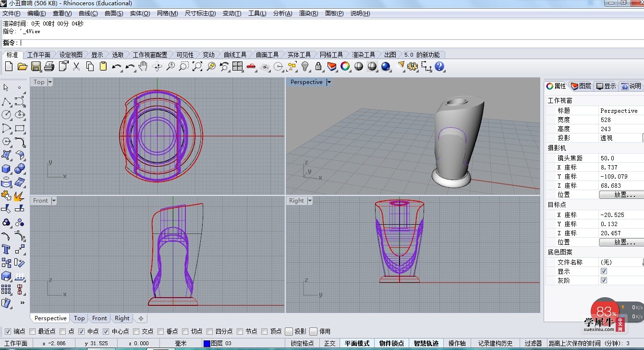
Task: Click the 操作轴 status bar item
Action: (x=457, y=343)
